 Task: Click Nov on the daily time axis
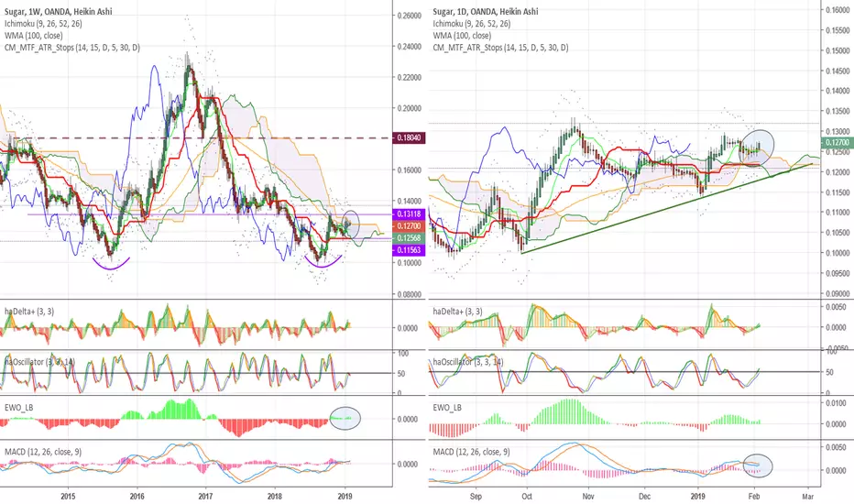click(x=587, y=497)
